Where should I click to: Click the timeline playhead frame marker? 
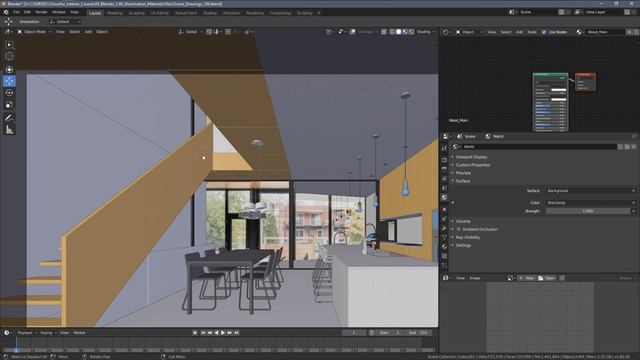(x=16, y=350)
